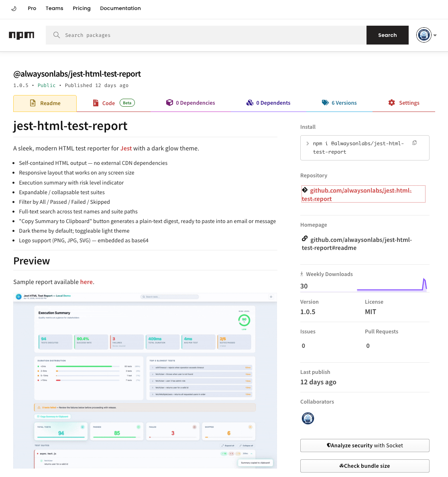
Task: Click the Homepage chain-link icon
Action: coord(305,239)
